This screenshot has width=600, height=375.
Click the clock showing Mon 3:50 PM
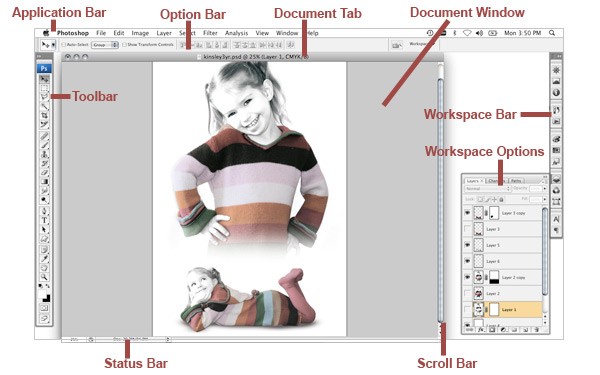[x=522, y=33]
